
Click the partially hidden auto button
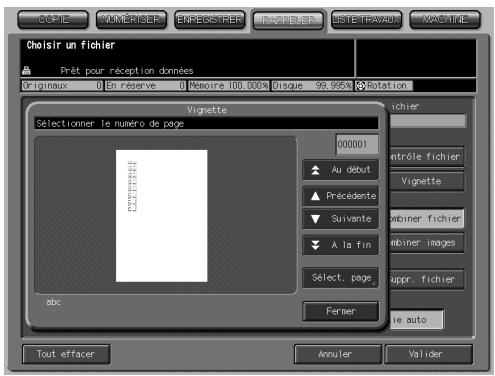click(x=416, y=320)
